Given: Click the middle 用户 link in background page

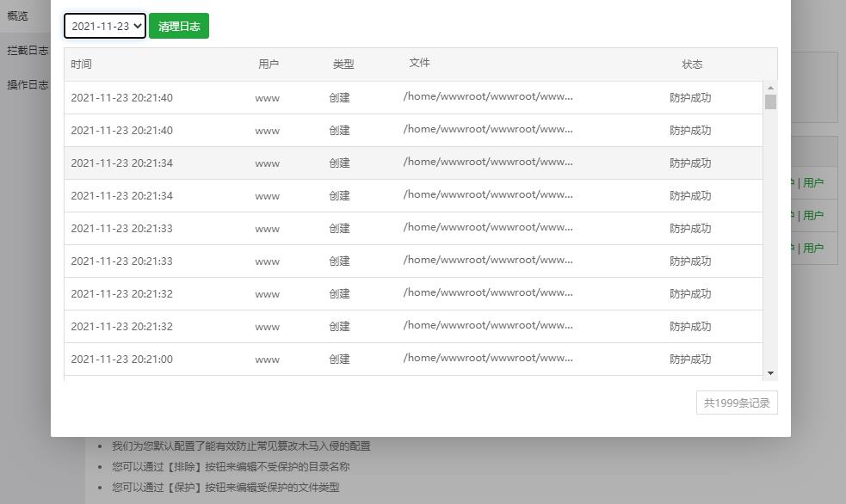Looking at the screenshot, I should [813, 216].
